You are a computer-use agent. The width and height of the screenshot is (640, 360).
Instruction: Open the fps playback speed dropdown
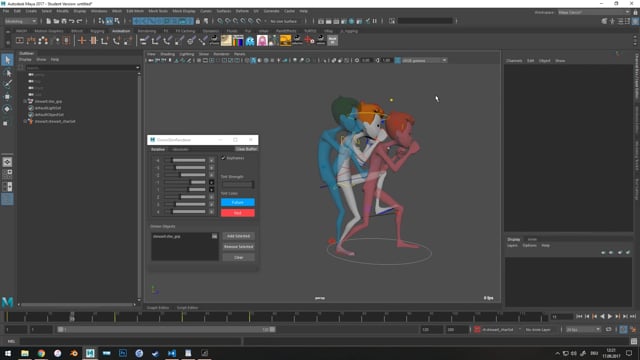(583, 330)
